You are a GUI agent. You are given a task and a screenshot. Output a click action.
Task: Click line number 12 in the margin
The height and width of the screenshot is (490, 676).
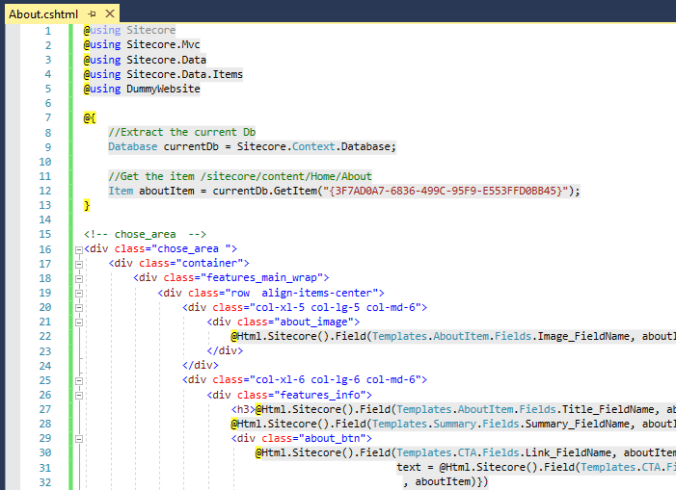click(45, 190)
